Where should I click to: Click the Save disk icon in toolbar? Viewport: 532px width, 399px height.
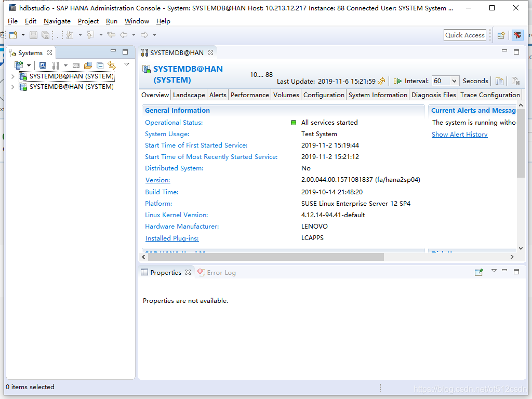tap(33, 35)
